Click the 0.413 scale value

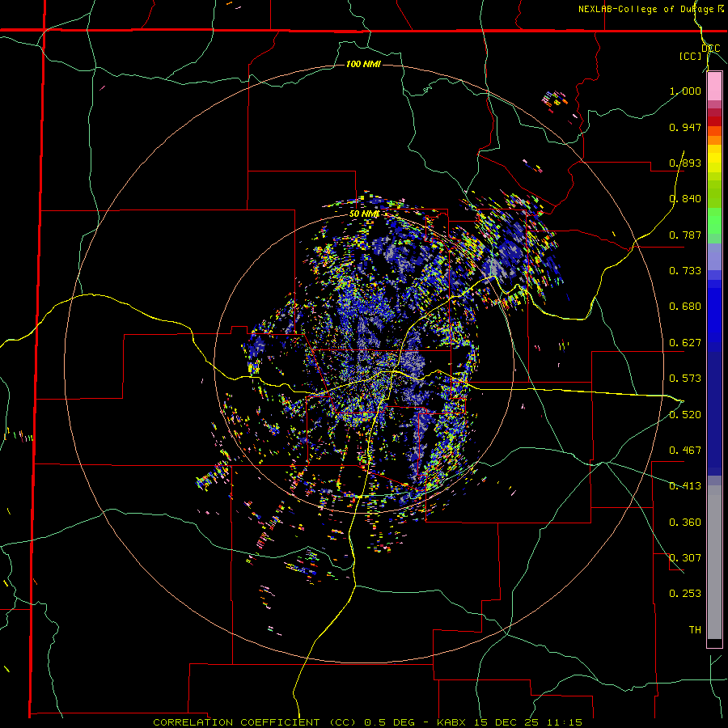[x=685, y=486]
